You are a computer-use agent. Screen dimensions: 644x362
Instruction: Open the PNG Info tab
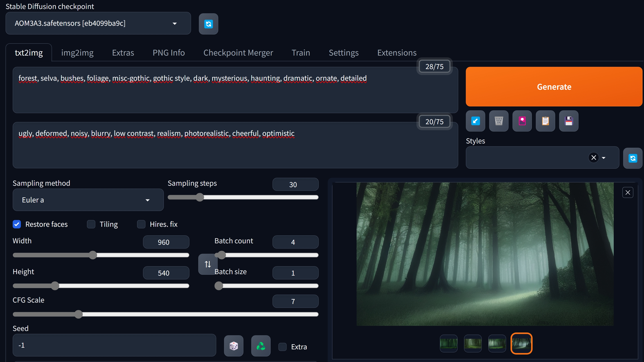tap(169, 53)
